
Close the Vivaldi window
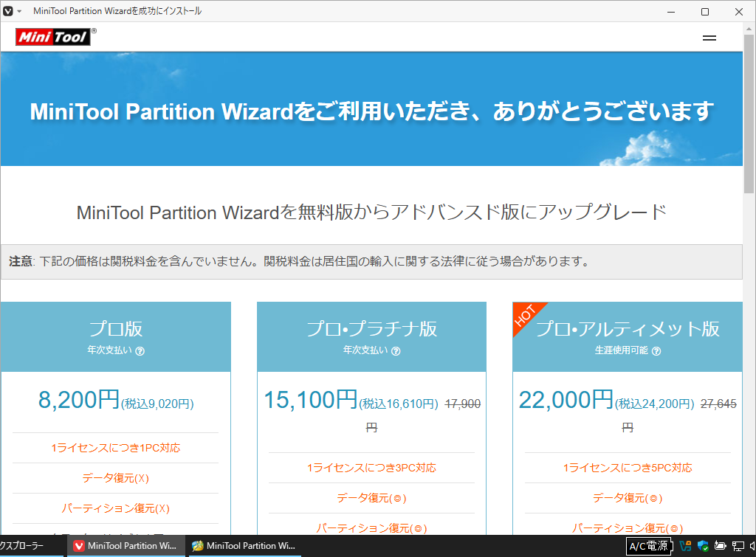738,12
